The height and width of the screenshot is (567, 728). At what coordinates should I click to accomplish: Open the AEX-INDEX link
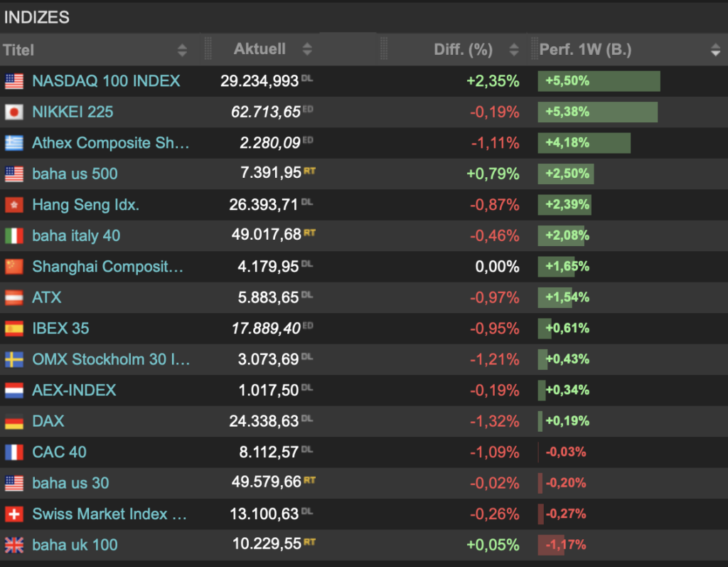(74, 391)
